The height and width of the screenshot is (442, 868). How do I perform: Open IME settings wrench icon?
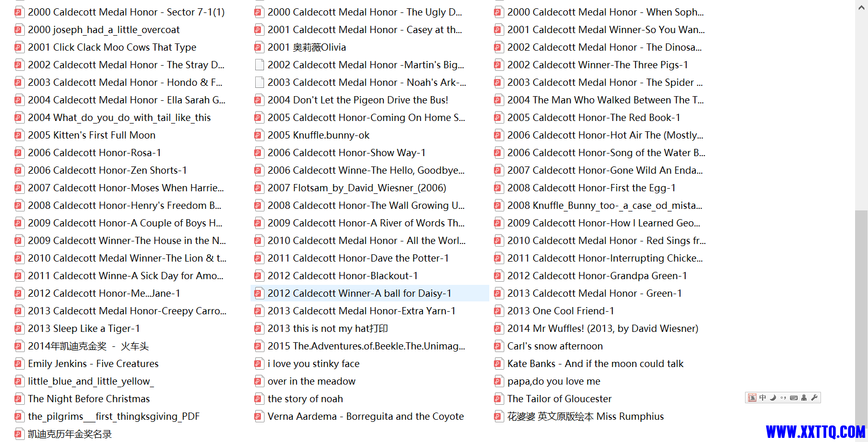pos(814,398)
